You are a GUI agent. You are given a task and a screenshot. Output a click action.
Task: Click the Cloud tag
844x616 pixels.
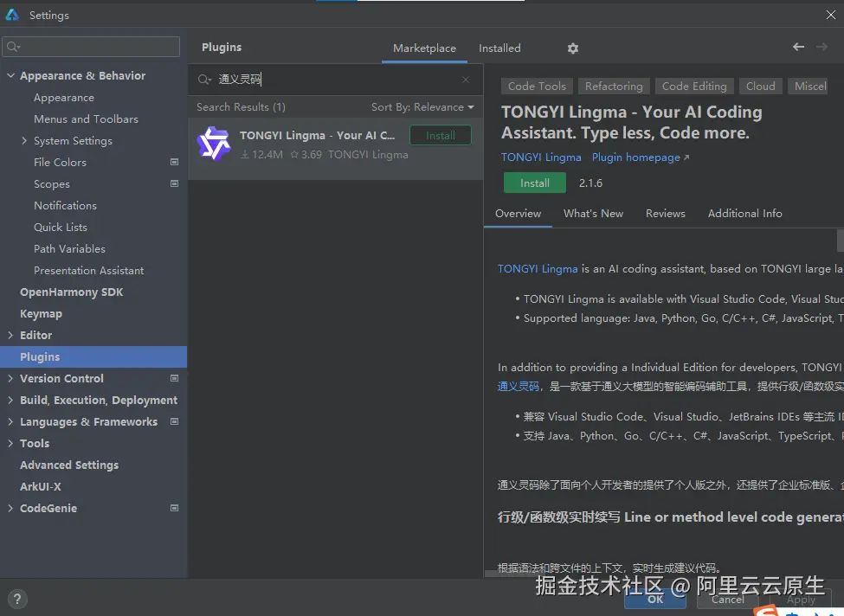761,86
